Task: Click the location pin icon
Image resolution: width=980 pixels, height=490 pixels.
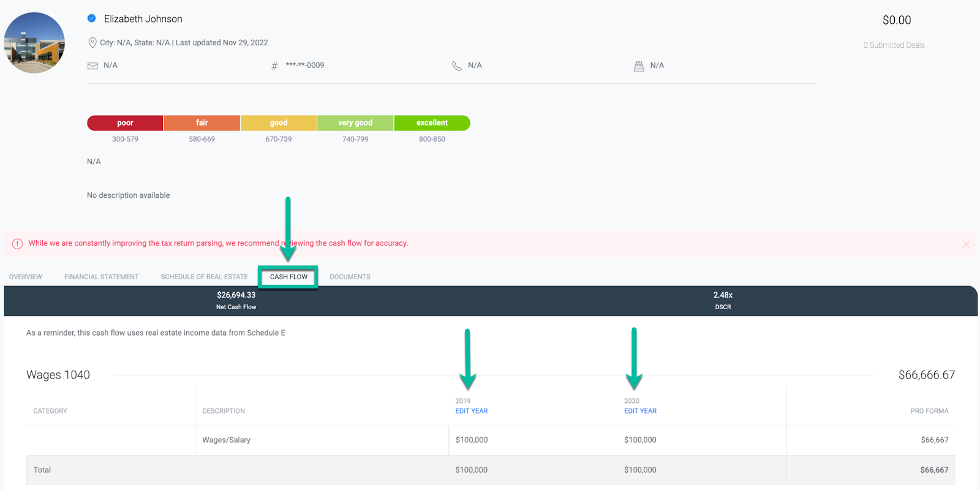Action: point(92,43)
